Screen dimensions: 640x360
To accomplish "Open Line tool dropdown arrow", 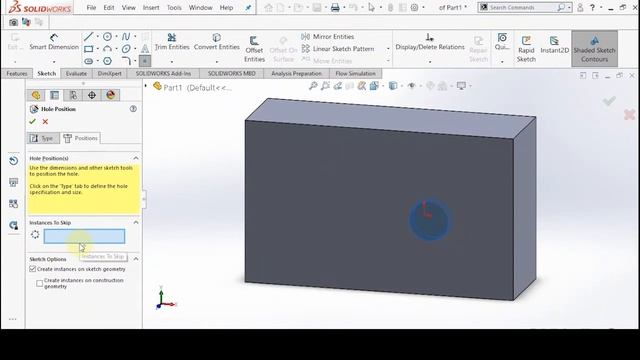I will point(98,37).
